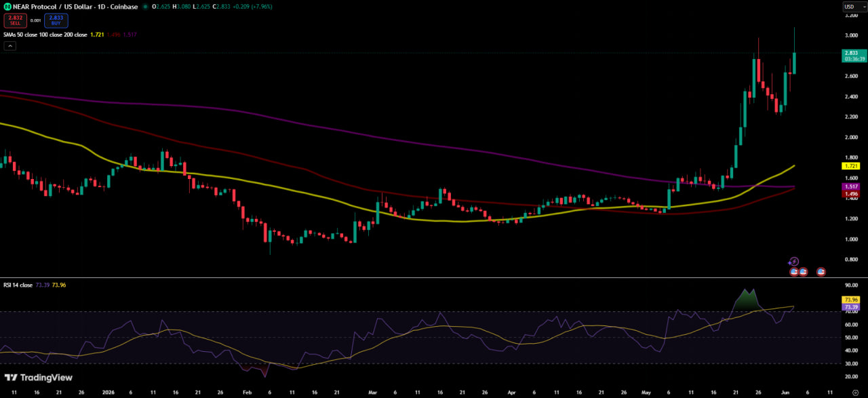Click the +0.209 (+7.96%) change value
Screen dimensions: 868x398
(252, 7)
